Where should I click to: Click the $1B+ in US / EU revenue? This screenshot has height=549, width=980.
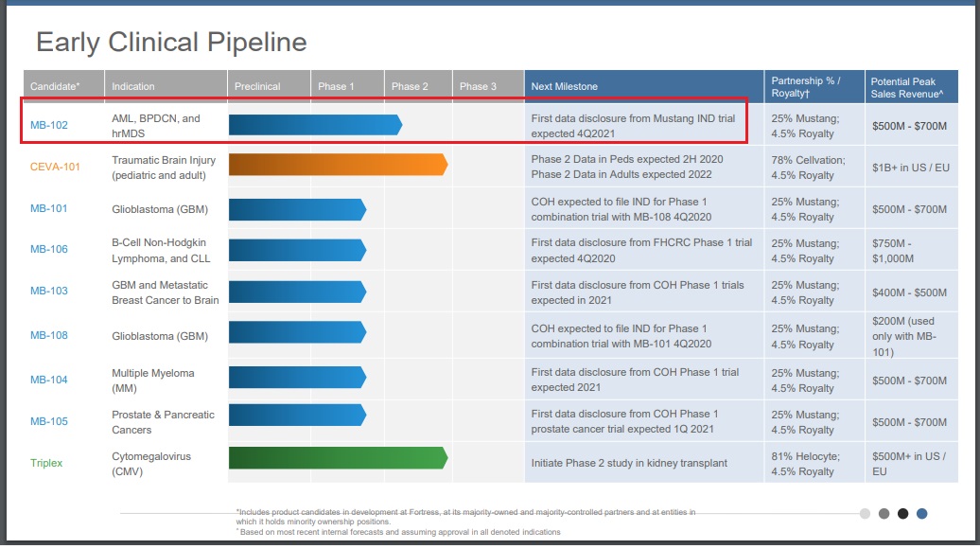[x=911, y=168]
